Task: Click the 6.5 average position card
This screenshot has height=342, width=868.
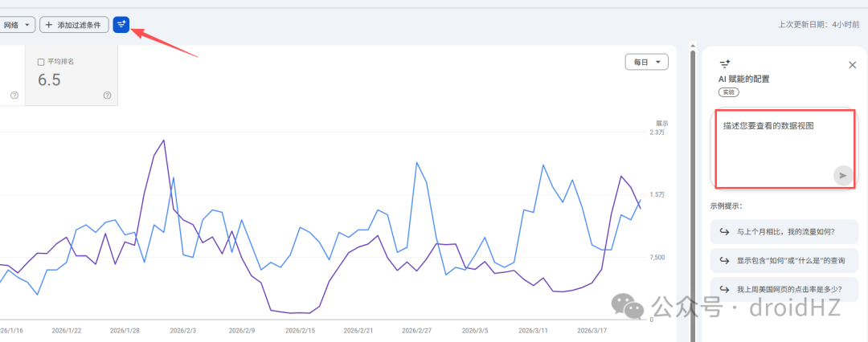Action: 72,75
